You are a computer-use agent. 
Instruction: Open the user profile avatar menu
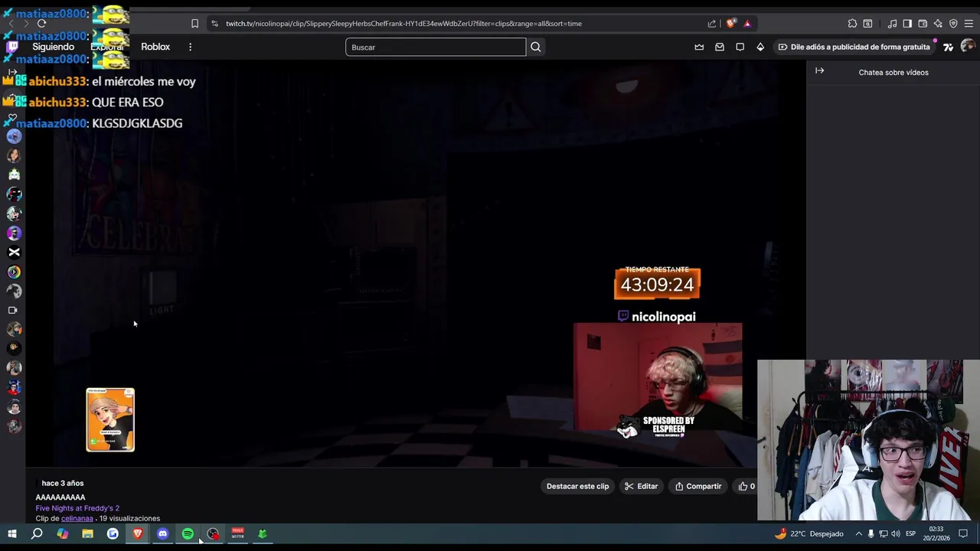coord(968,47)
